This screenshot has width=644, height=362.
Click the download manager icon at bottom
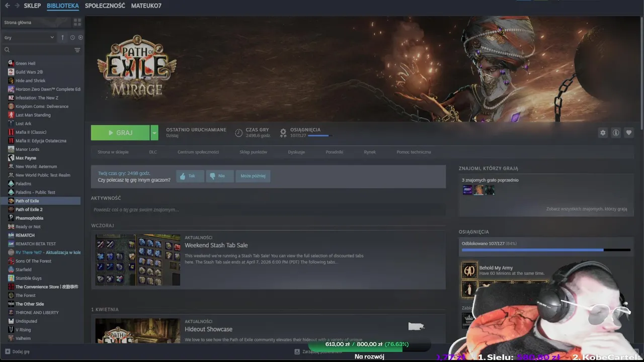pos(297,352)
